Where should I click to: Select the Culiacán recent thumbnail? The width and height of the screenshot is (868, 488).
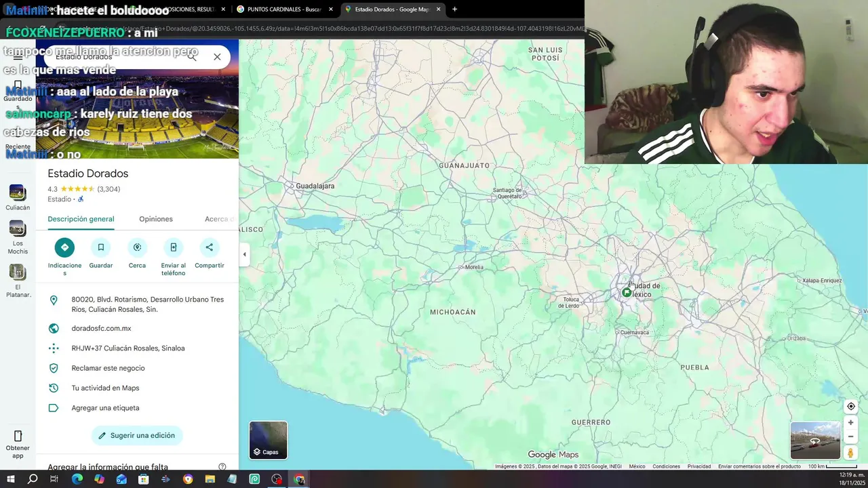[x=18, y=193]
